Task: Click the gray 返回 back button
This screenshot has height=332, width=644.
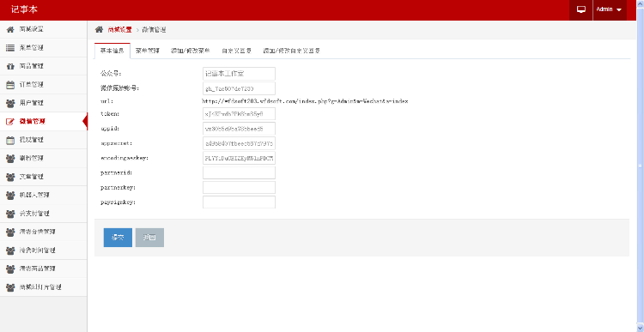Action: tap(149, 238)
